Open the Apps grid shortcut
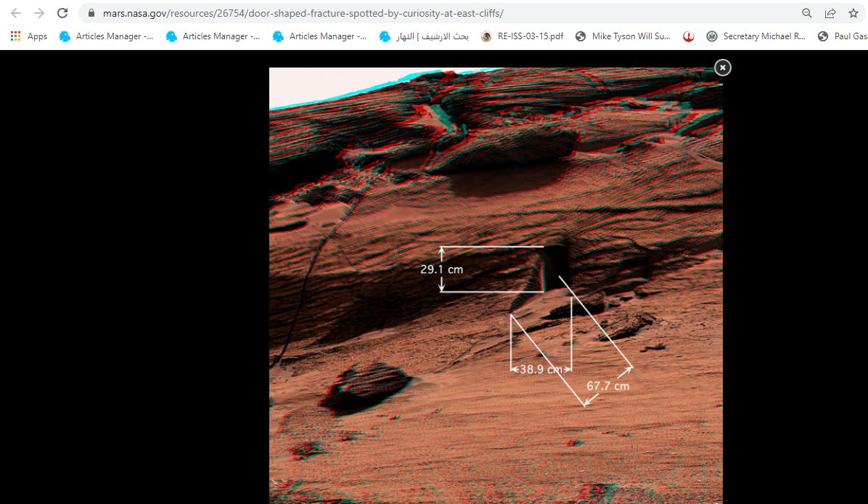 tap(29, 36)
